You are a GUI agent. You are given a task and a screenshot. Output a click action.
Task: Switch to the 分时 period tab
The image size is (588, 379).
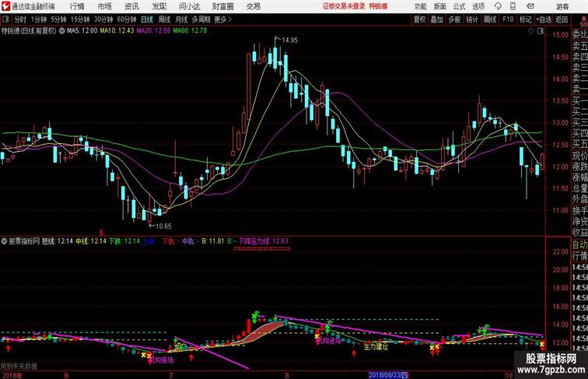tap(20, 19)
